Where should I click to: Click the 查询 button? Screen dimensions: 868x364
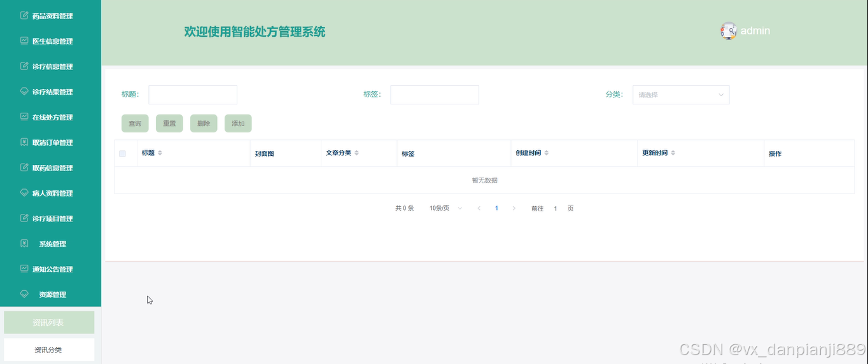[x=135, y=123]
